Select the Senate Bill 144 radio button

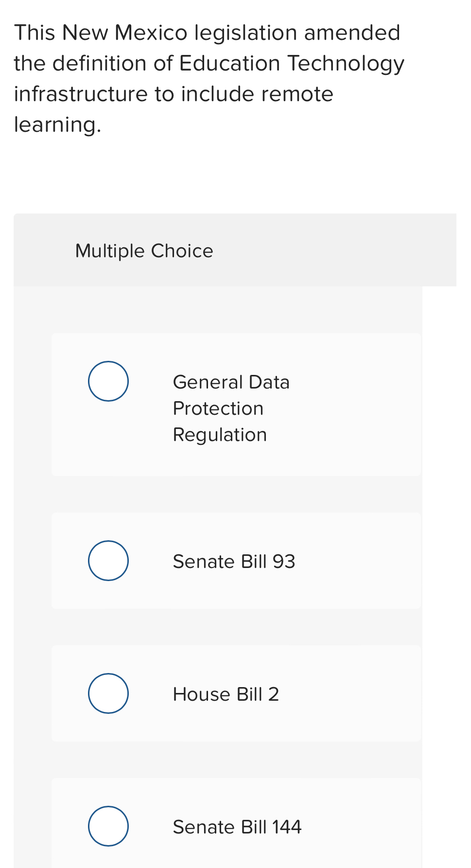108,826
